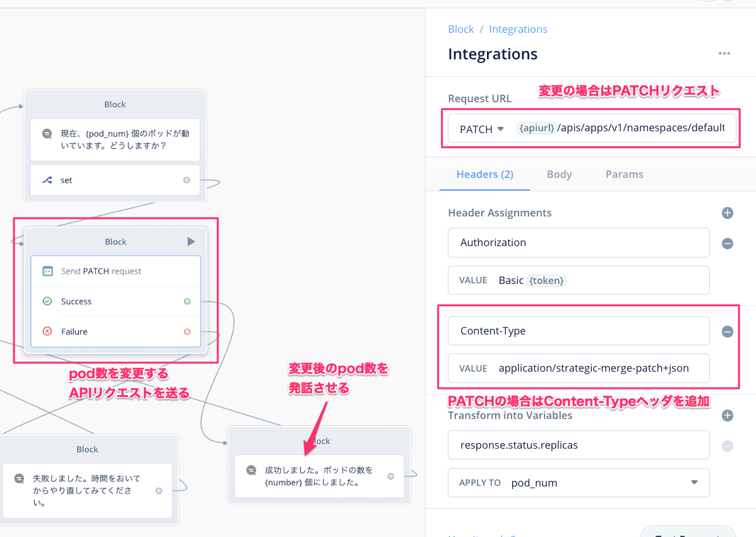This screenshot has height=537, width=756.
Task: Click the red Failure output port
Action: [187, 331]
